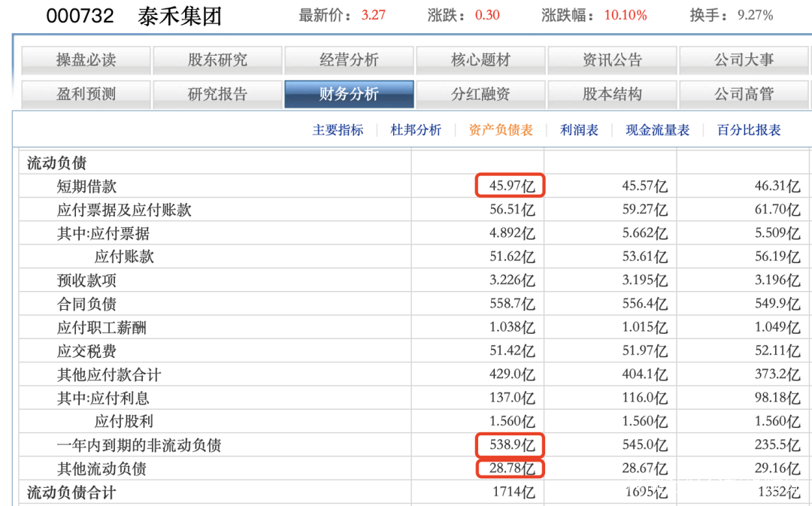Select the 应付票据及应付账款 row label
The height and width of the screenshot is (506, 812).
[x=124, y=210]
